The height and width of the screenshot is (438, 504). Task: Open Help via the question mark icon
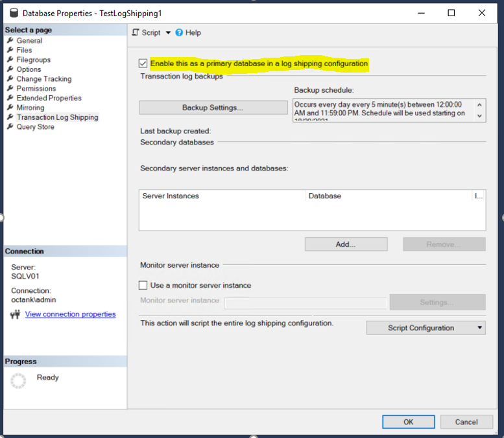pyautogui.click(x=179, y=32)
